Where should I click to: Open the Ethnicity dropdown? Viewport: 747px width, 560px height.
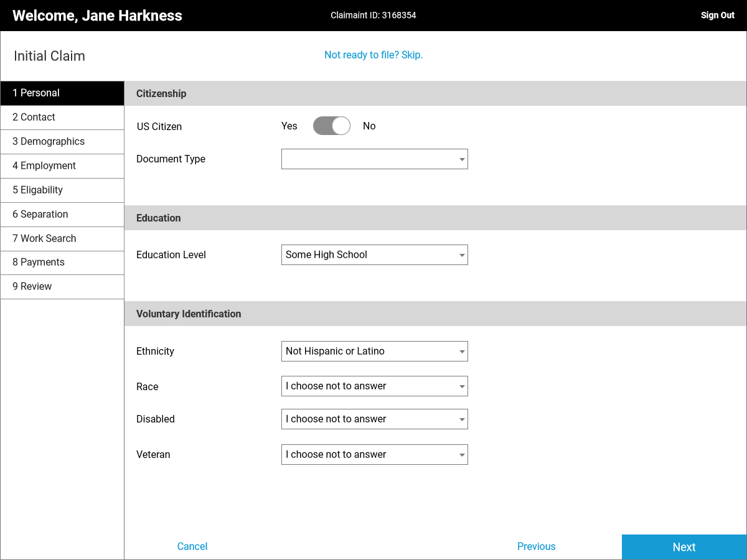[374, 352]
